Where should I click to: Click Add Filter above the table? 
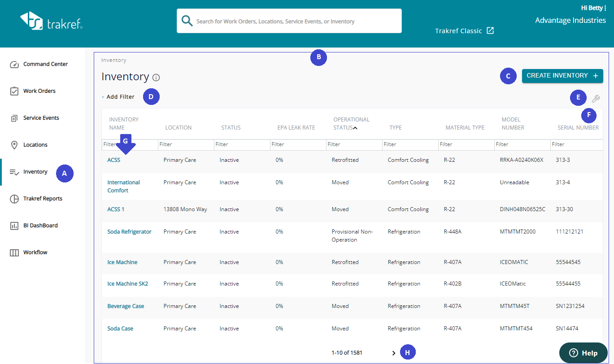coord(118,97)
